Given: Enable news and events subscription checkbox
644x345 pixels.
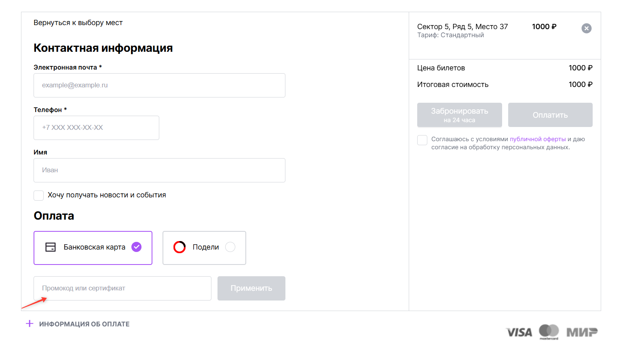Looking at the screenshot, I should click(x=39, y=195).
